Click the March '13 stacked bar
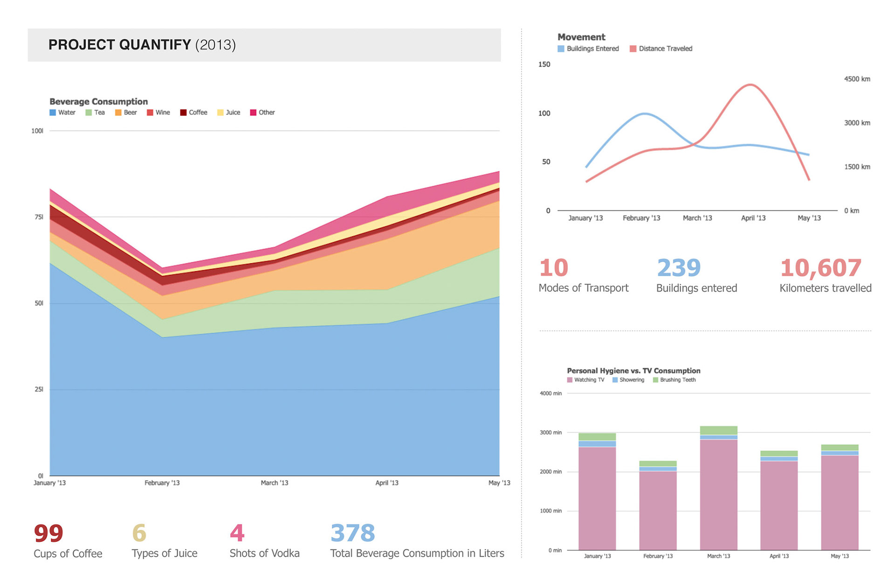Image resolution: width=895 pixels, height=588 pixels. point(718,494)
